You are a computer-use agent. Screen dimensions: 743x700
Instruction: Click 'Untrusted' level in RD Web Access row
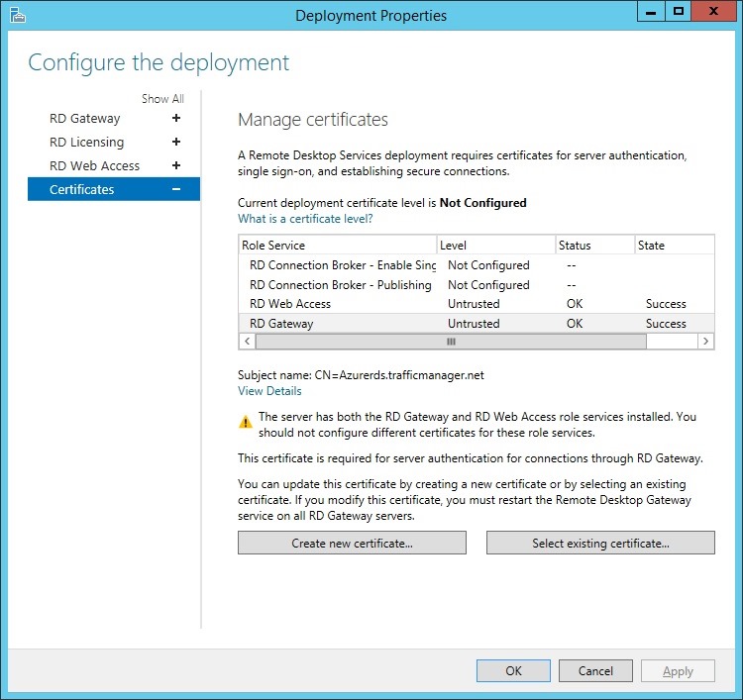[x=474, y=304]
